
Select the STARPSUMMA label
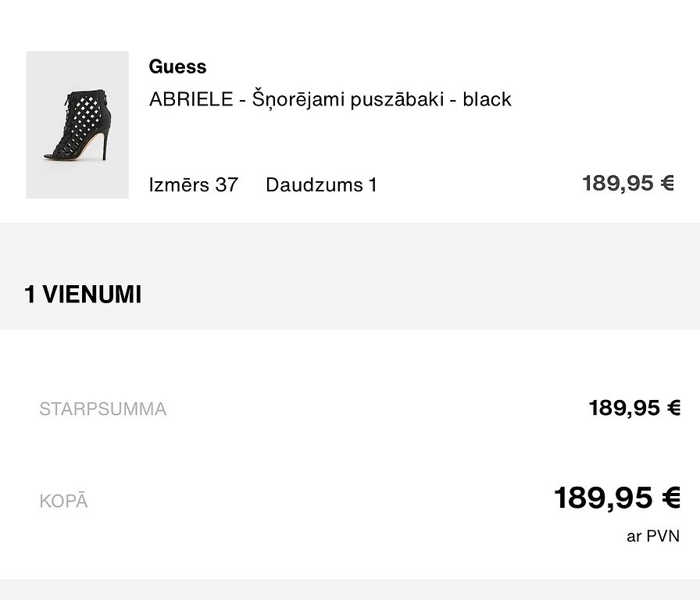click(x=103, y=409)
